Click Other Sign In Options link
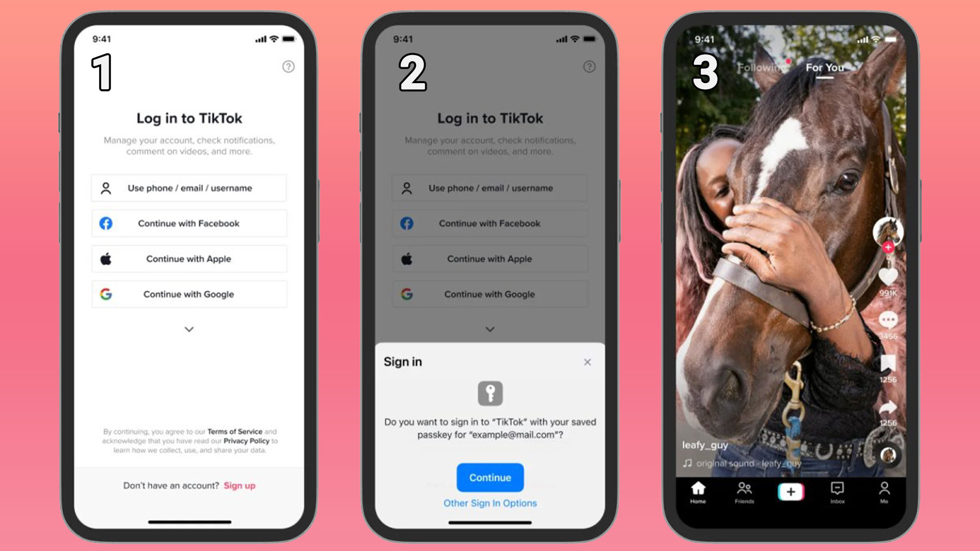Viewport: 980px width, 551px height. pos(490,503)
